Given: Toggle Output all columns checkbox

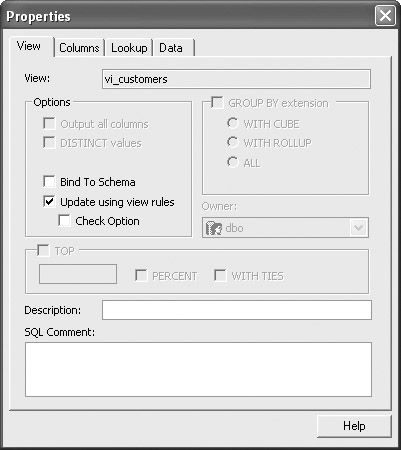Looking at the screenshot, I should point(49,124).
